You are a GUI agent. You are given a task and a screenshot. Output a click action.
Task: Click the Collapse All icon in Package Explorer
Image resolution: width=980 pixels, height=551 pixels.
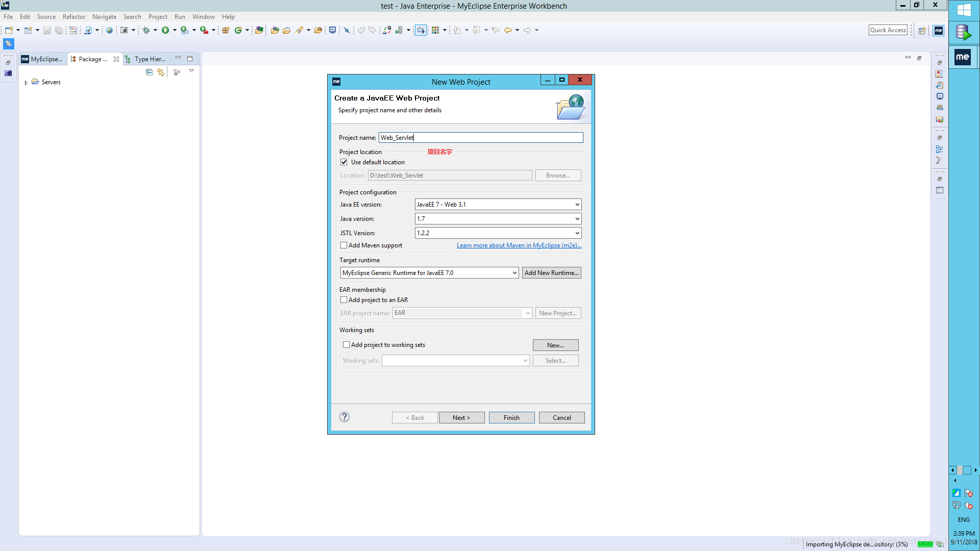pos(149,72)
